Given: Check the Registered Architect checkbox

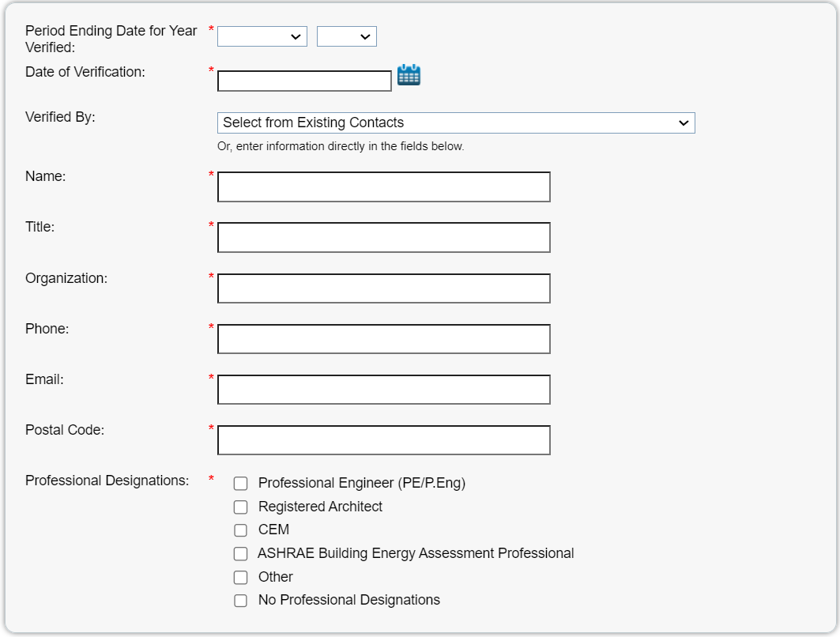Looking at the screenshot, I should [240, 507].
